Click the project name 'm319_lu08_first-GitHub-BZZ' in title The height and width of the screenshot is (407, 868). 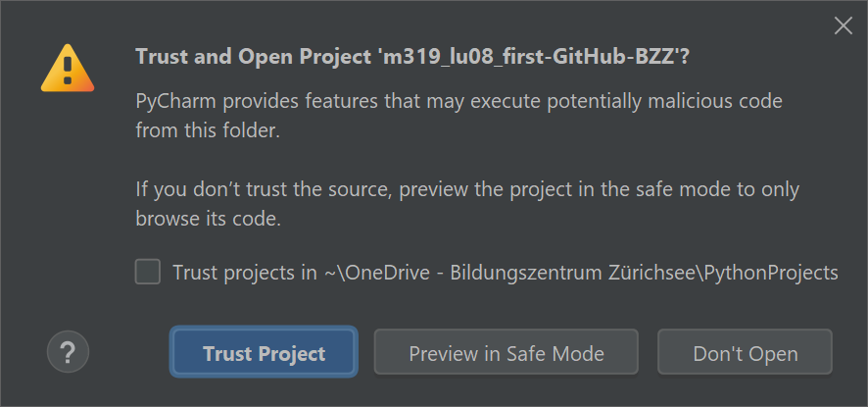[529, 56]
